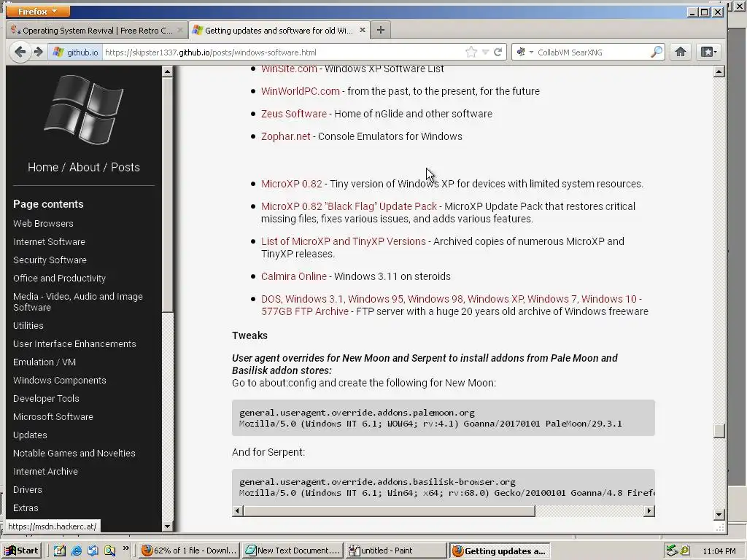Click the main page scrollbar up arrow

[719, 71]
